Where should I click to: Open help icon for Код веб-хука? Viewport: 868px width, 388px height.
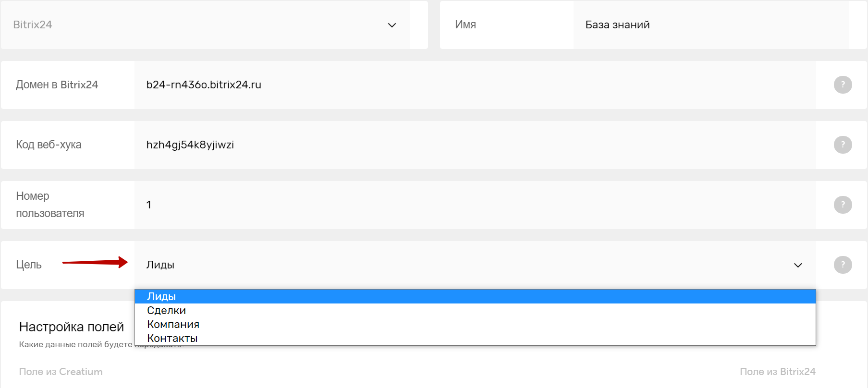pos(843,145)
